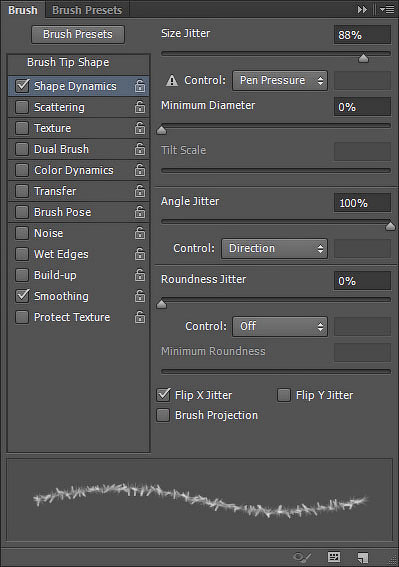This screenshot has width=399, height=567.
Task: Toggle the lock icon for Noise
Action: pyautogui.click(x=140, y=233)
